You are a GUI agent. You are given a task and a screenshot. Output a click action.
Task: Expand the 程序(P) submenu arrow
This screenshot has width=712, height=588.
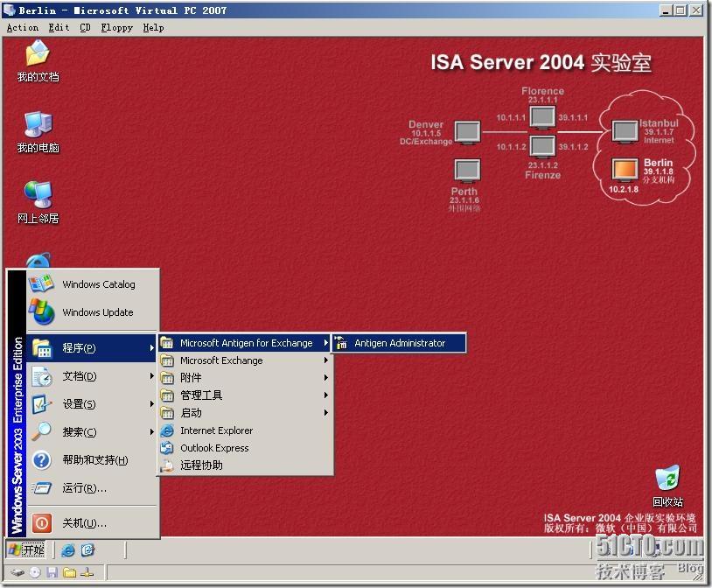point(151,348)
